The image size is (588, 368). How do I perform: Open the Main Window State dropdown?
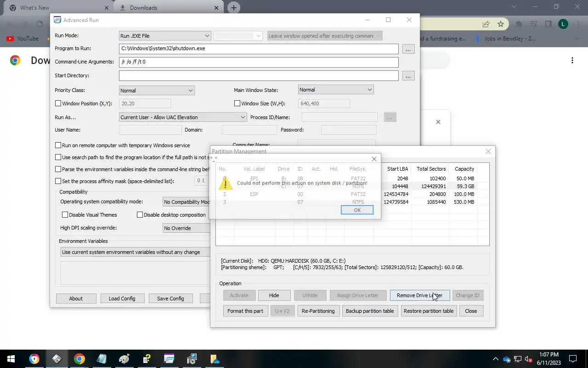336,90
